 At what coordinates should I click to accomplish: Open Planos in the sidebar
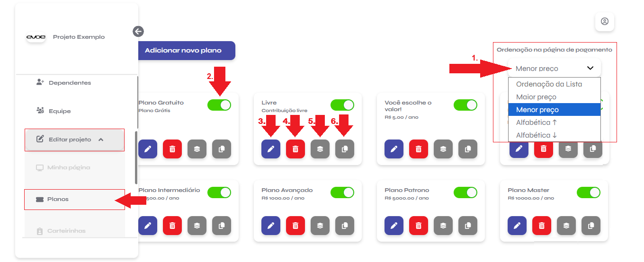click(58, 200)
